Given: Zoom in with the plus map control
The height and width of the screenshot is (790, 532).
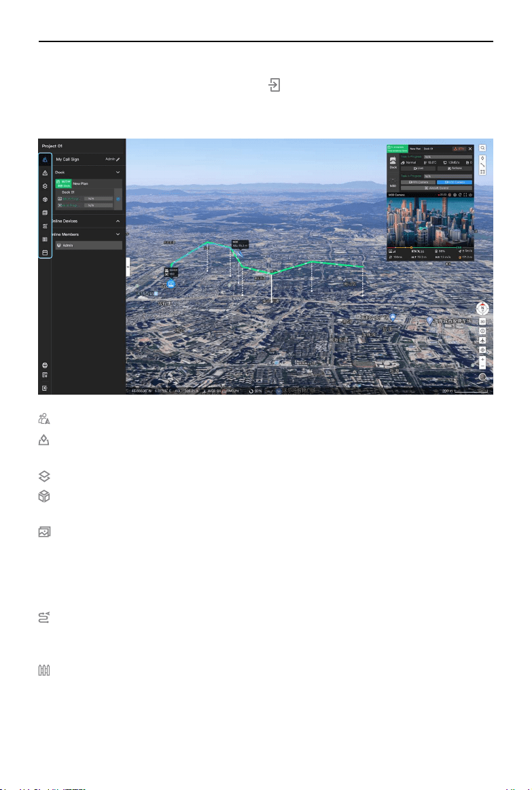Looking at the screenshot, I should pos(482,360).
